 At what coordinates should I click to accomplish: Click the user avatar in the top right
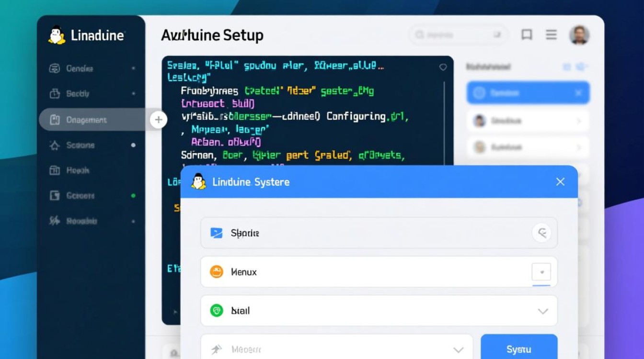click(x=579, y=35)
